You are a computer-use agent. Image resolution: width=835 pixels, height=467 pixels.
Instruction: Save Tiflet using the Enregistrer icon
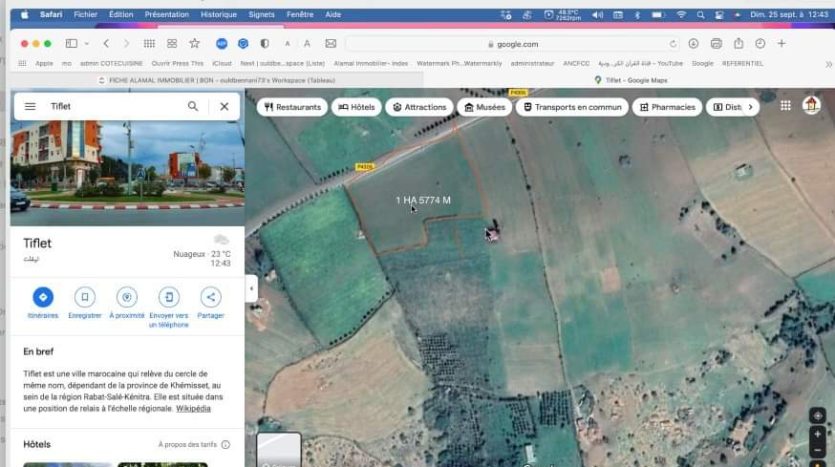tap(85, 297)
